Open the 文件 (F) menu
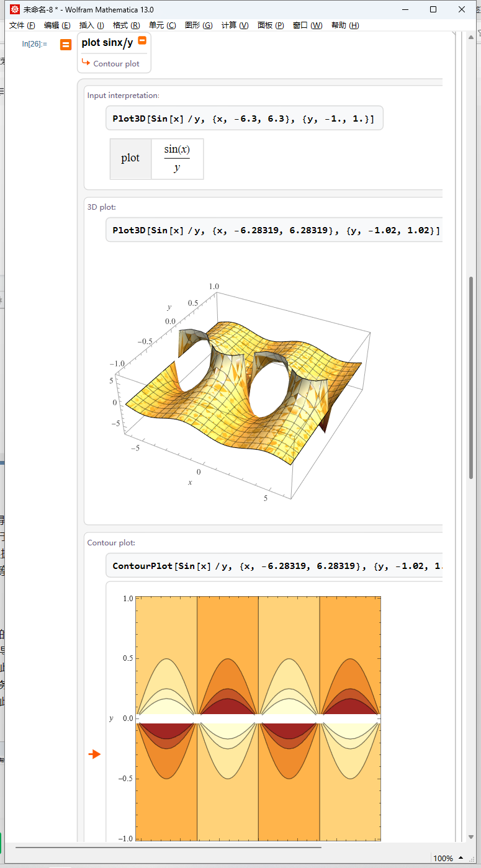The width and height of the screenshot is (481, 868). pyautogui.click(x=22, y=25)
